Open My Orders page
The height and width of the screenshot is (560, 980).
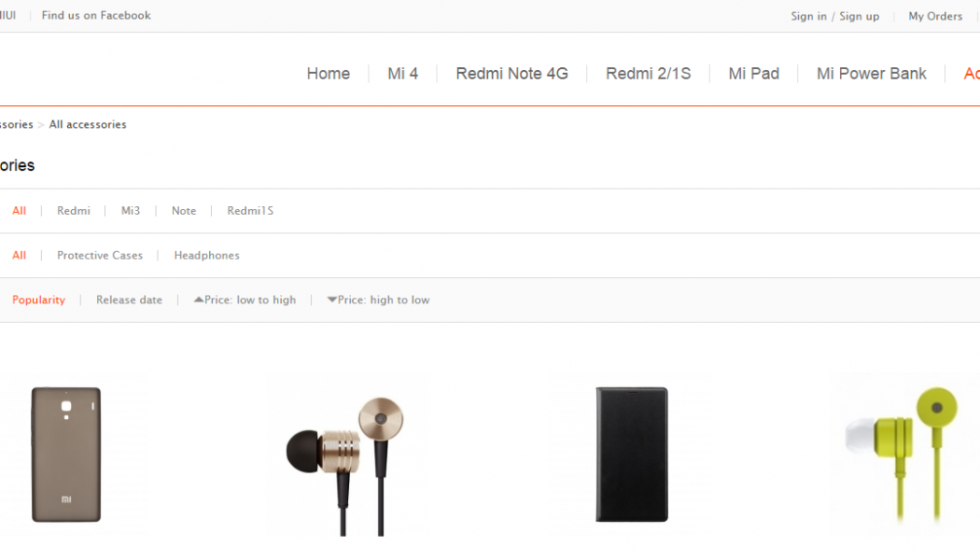pyautogui.click(x=935, y=17)
